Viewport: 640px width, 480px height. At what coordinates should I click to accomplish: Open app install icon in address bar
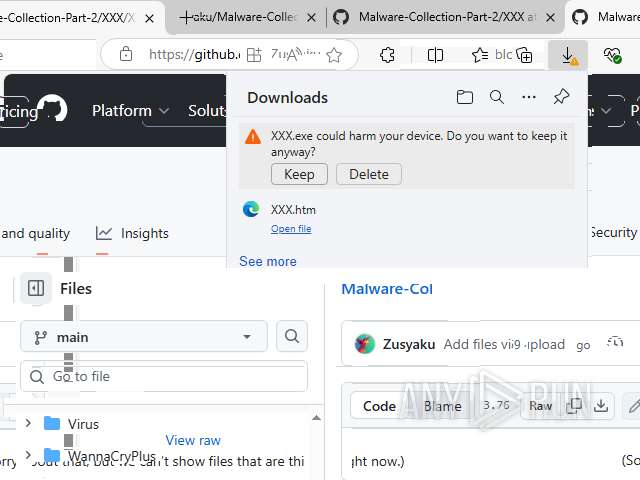tap(254, 55)
